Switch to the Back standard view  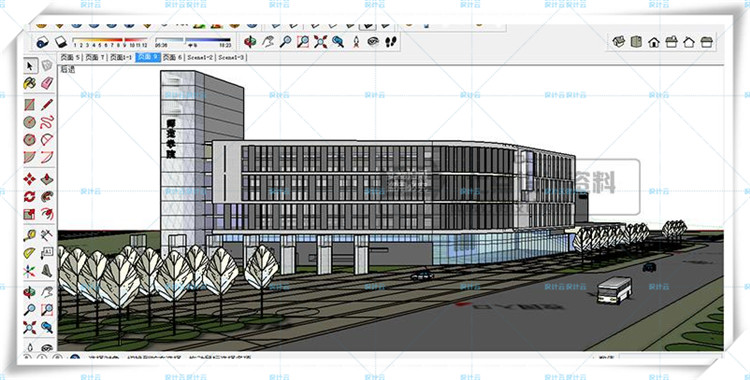click(x=689, y=42)
